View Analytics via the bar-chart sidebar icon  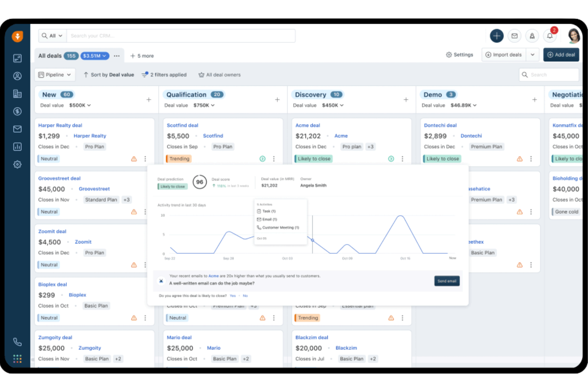coord(17,147)
